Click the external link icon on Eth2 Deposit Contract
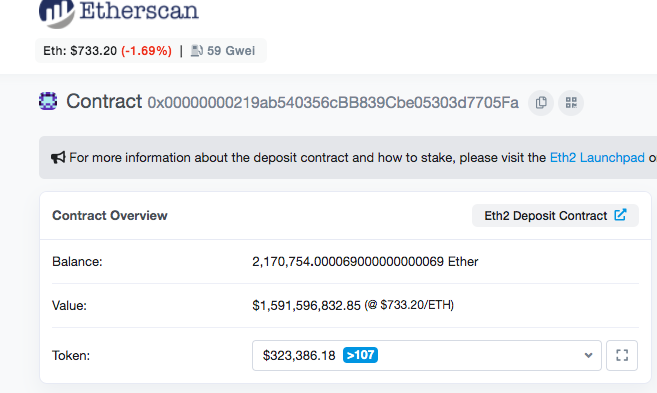 click(x=620, y=215)
